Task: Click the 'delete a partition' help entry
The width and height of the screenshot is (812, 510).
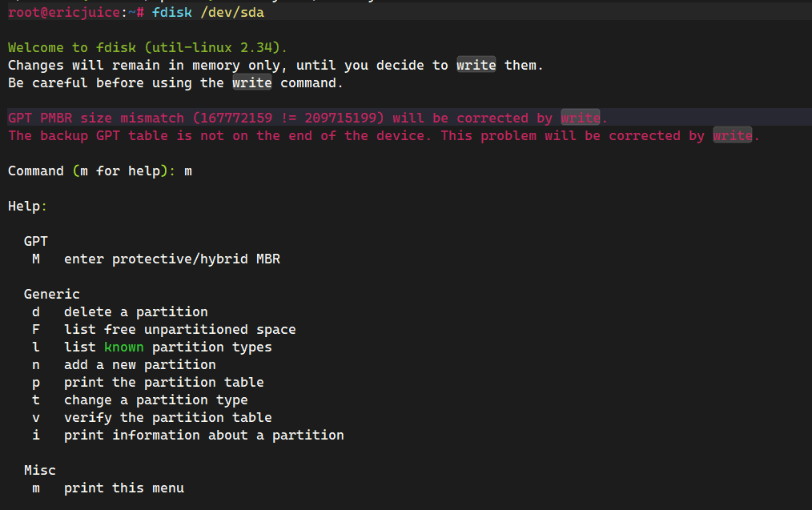Action: pyautogui.click(x=135, y=311)
